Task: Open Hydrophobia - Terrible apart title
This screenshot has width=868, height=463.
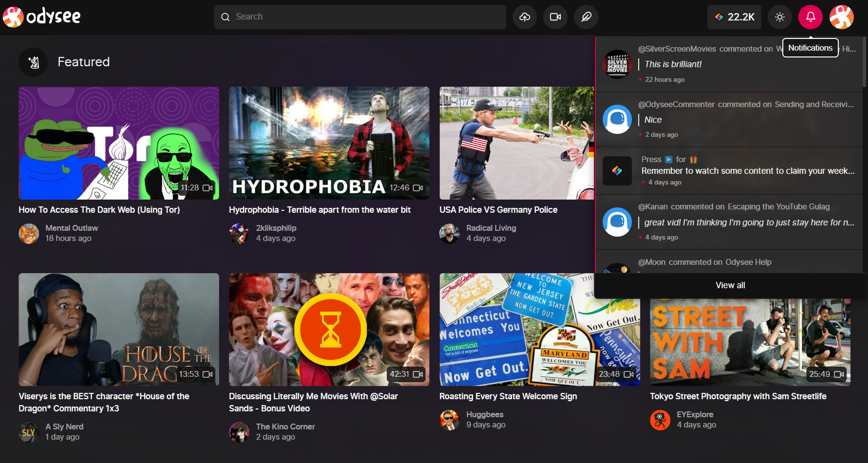Action: (320, 210)
